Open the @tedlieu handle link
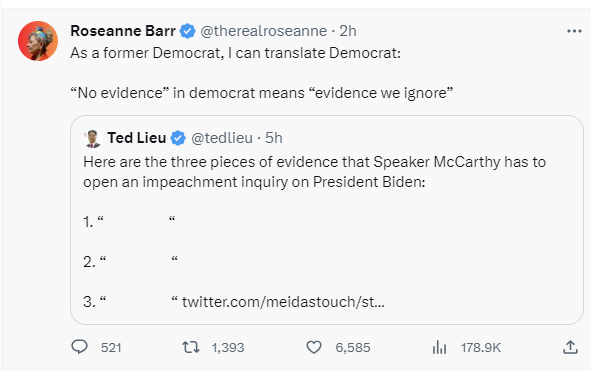Viewport: 591px width, 371px height. [x=222, y=138]
